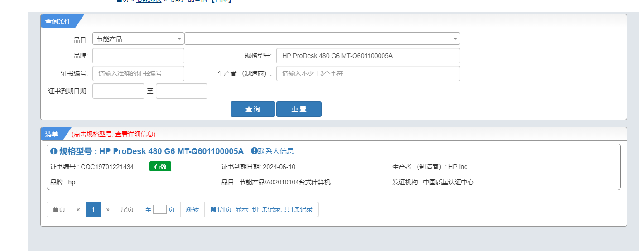Click the next page » button
The image size is (644, 251).
click(108, 209)
